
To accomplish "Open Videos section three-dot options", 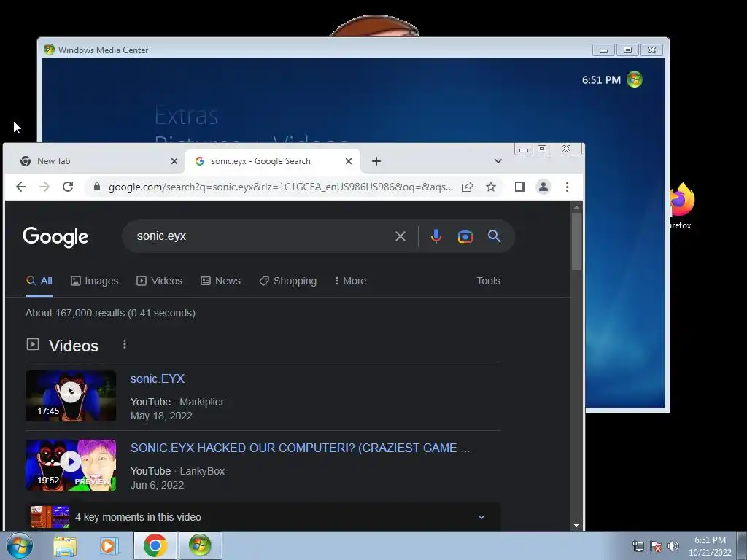I will tap(125, 344).
